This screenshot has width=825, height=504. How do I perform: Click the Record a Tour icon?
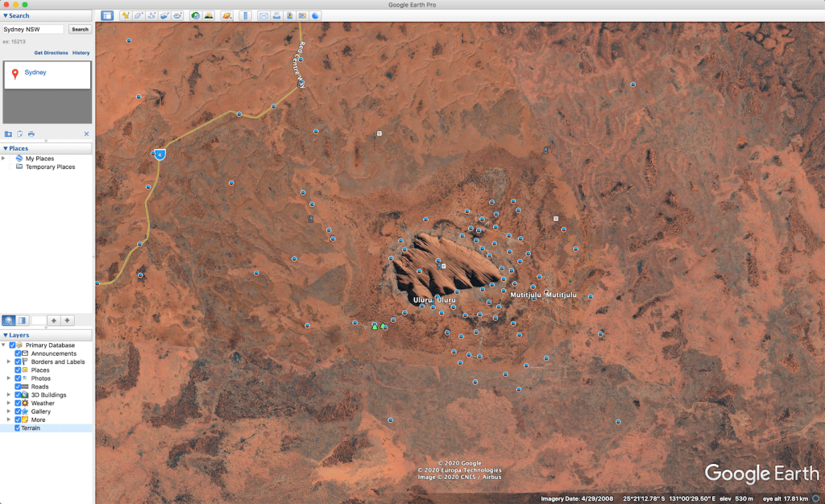[x=177, y=16]
